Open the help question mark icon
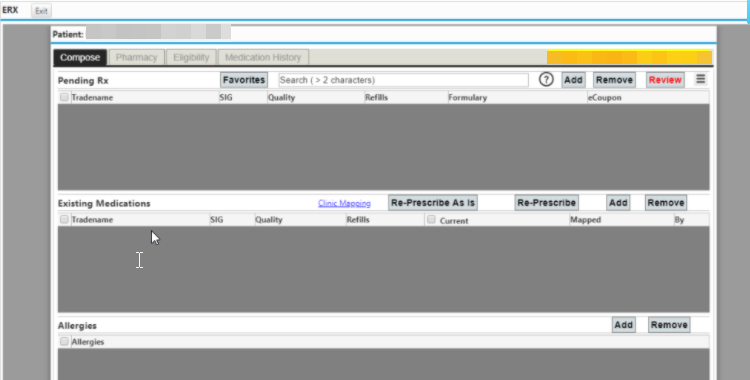Image resolution: width=750 pixels, height=380 pixels. pos(546,79)
